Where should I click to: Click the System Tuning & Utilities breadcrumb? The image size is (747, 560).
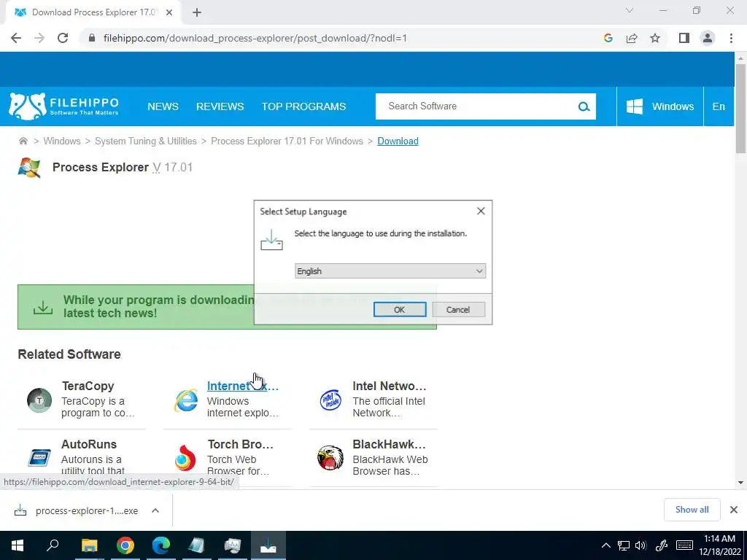[146, 141]
